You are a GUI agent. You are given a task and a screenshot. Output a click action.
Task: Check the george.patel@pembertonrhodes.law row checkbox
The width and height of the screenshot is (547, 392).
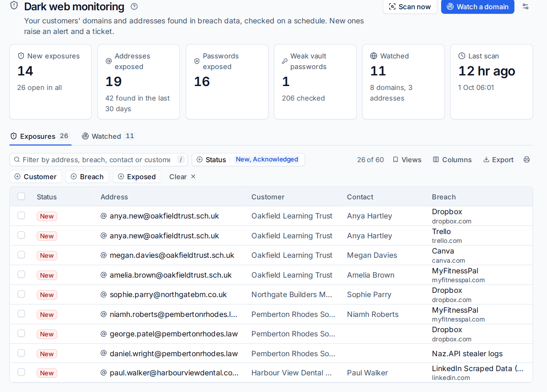21,334
